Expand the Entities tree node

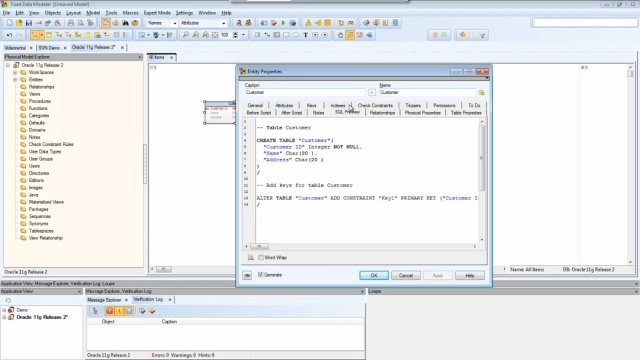15,80
